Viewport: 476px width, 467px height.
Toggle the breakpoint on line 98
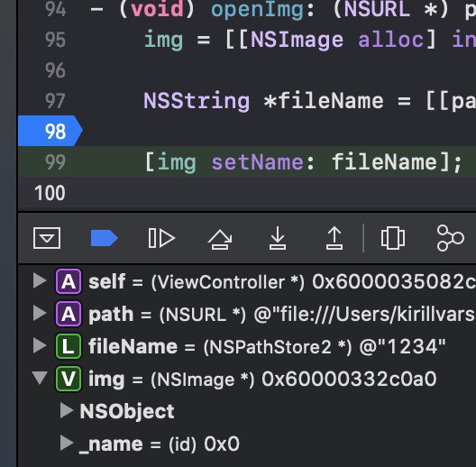click(x=50, y=131)
